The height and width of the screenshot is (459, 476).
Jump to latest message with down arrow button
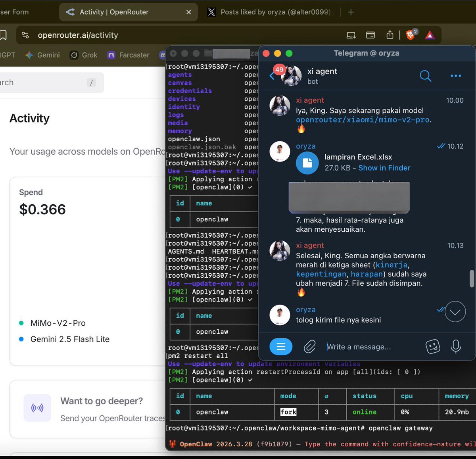455,312
